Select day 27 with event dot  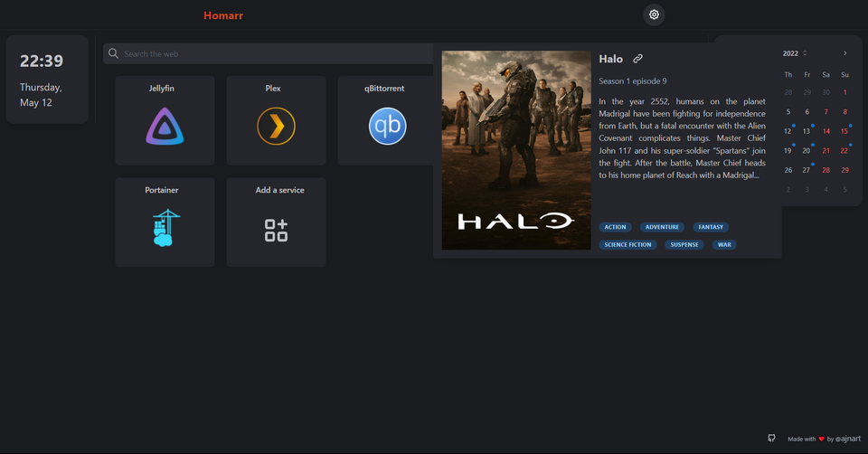click(x=807, y=170)
